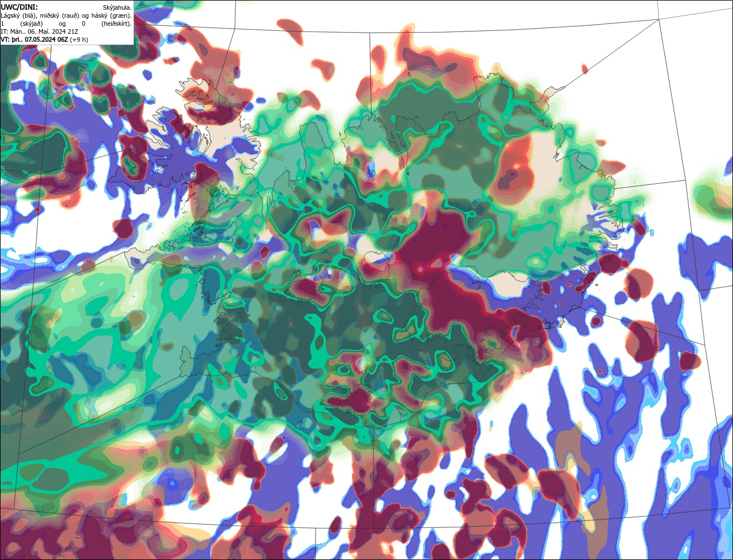This screenshot has height=560, width=733.
Task: Click the 'Skýjahula.' label in the legend
Action: point(117,8)
